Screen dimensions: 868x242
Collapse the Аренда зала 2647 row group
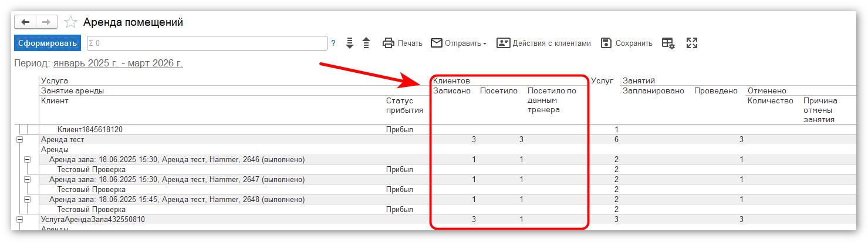click(27, 179)
